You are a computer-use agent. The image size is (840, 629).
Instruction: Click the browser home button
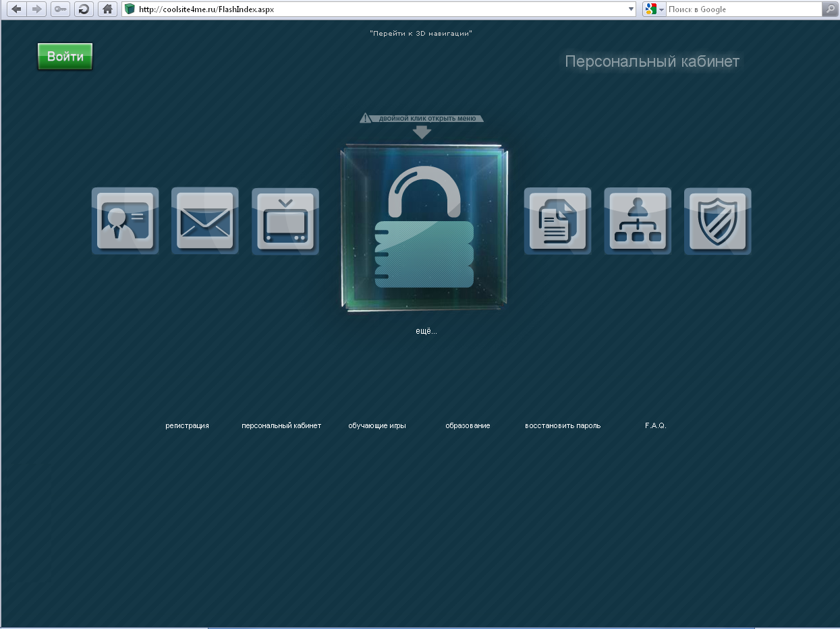click(x=107, y=9)
